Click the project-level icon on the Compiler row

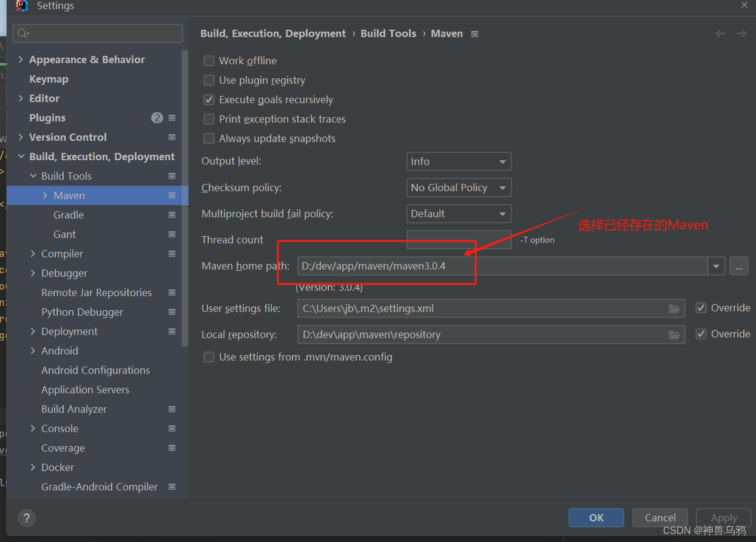(x=172, y=254)
